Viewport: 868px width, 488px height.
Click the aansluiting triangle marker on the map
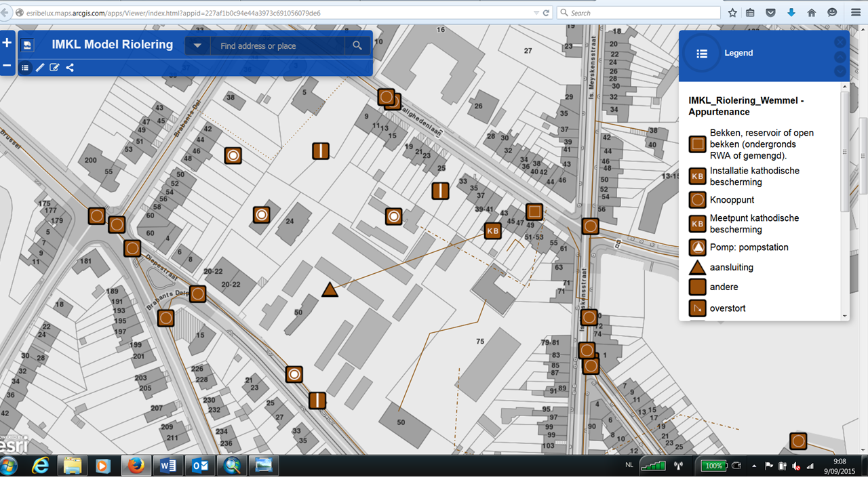point(330,290)
